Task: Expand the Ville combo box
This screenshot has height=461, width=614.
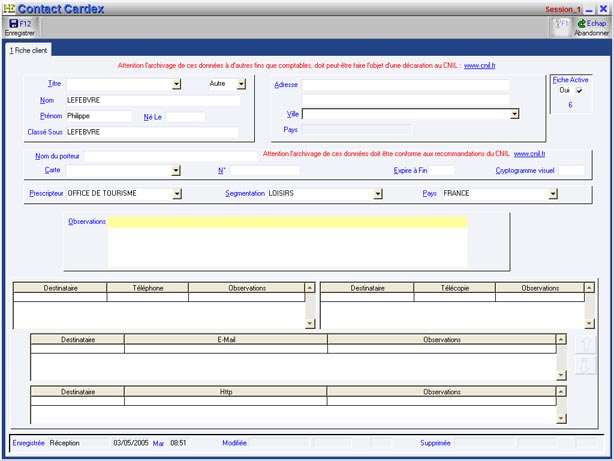Action: point(515,114)
